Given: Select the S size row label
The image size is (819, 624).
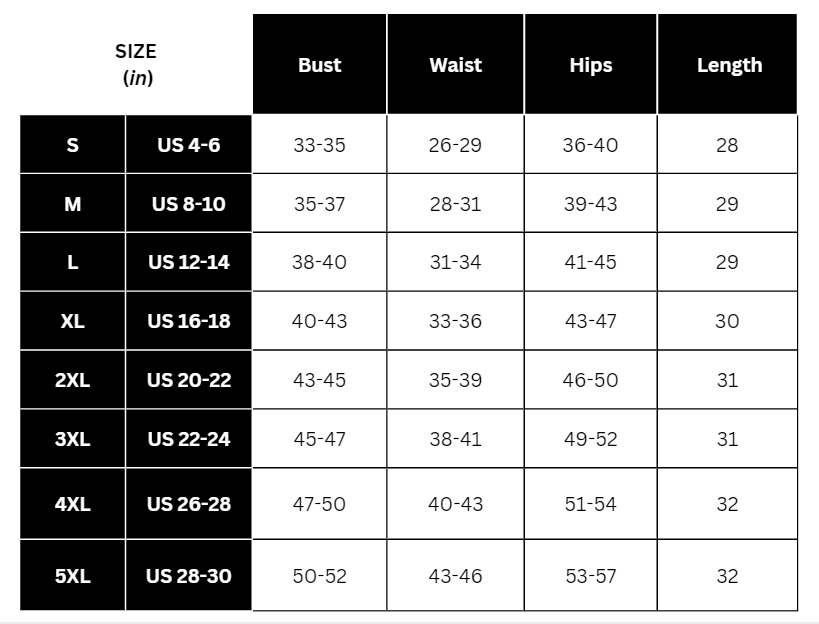Looking at the screenshot, I should click(x=73, y=145).
